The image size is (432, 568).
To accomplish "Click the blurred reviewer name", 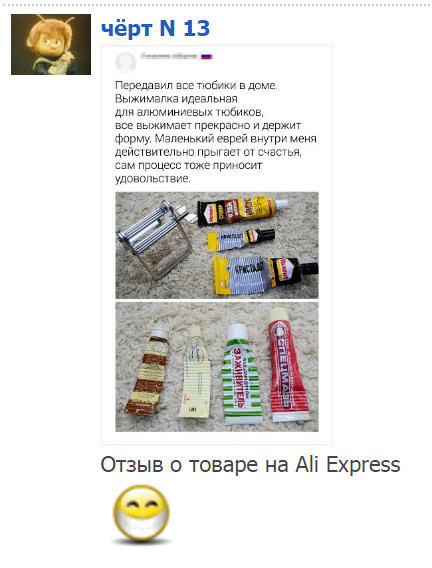I will point(169,56).
